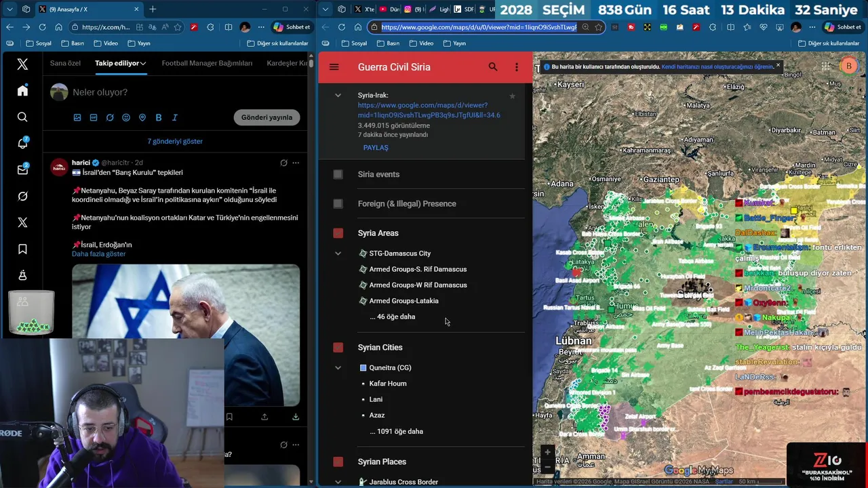The height and width of the screenshot is (488, 868).
Task: Add location tag to the post
Action: (142, 117)
